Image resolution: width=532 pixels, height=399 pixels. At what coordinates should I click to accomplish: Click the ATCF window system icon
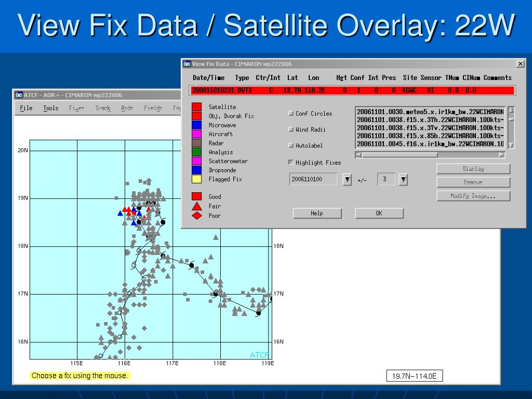tap(19, 95)
